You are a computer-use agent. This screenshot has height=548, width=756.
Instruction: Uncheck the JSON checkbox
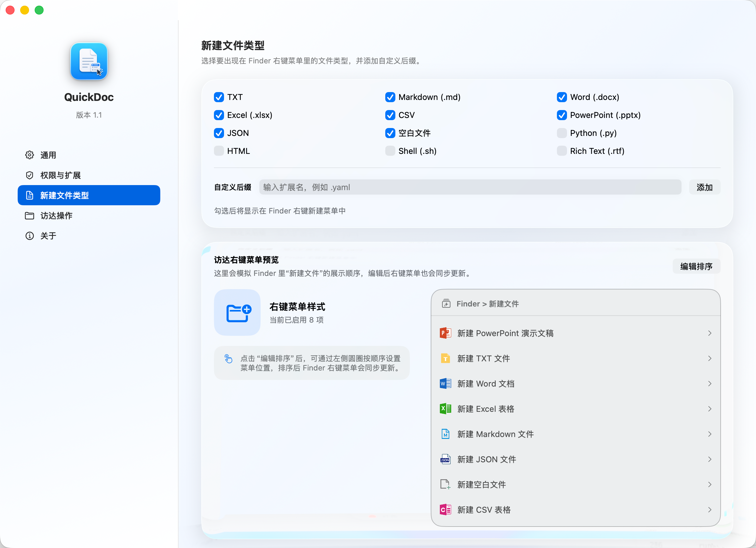tap(219, 133)
